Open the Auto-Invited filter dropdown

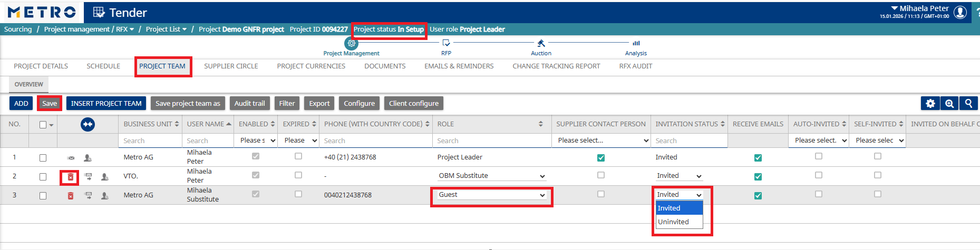coord(820,141)
